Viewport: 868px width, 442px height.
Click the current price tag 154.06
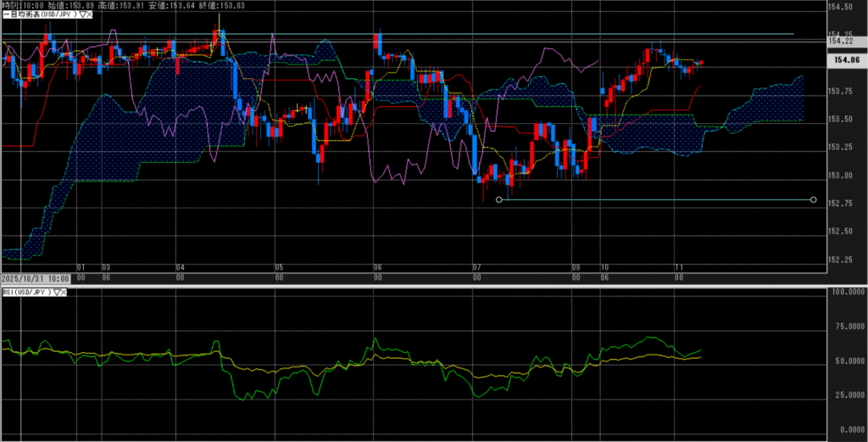847,60
